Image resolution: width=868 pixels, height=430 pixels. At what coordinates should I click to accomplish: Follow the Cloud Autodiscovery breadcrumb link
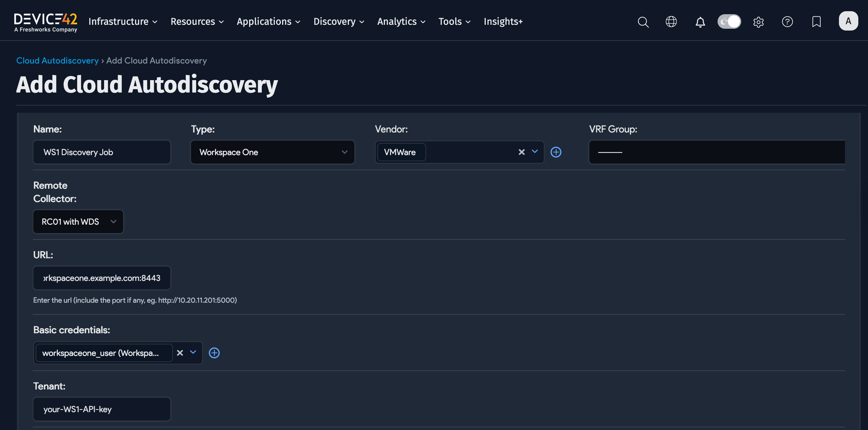[x=57, y=60]
